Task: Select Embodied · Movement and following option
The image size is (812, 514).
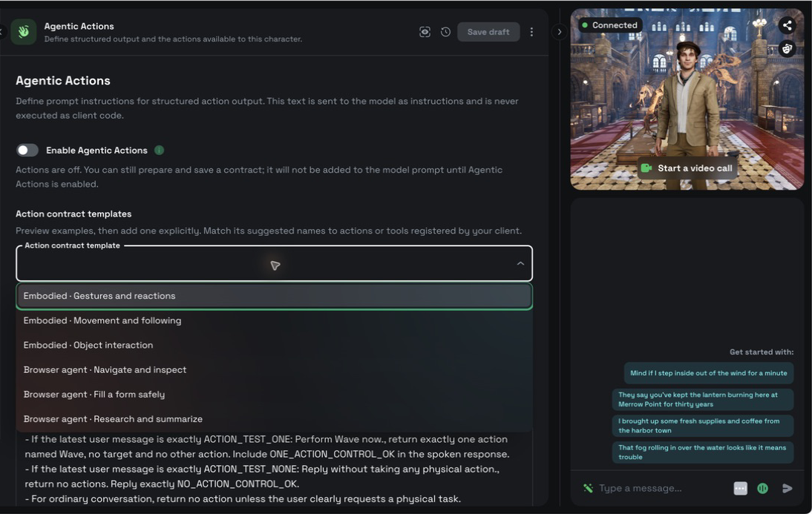Action: point(275,320)
